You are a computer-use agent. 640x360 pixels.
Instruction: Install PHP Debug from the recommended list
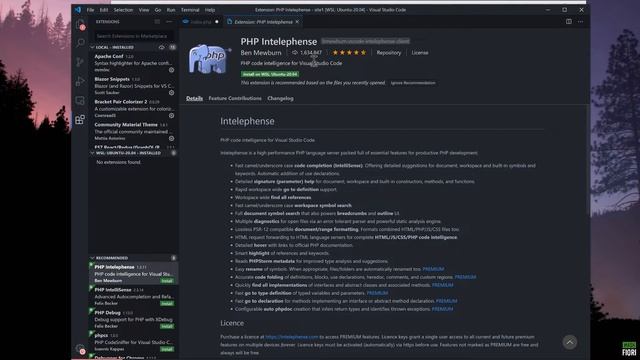tap(167, 327)
